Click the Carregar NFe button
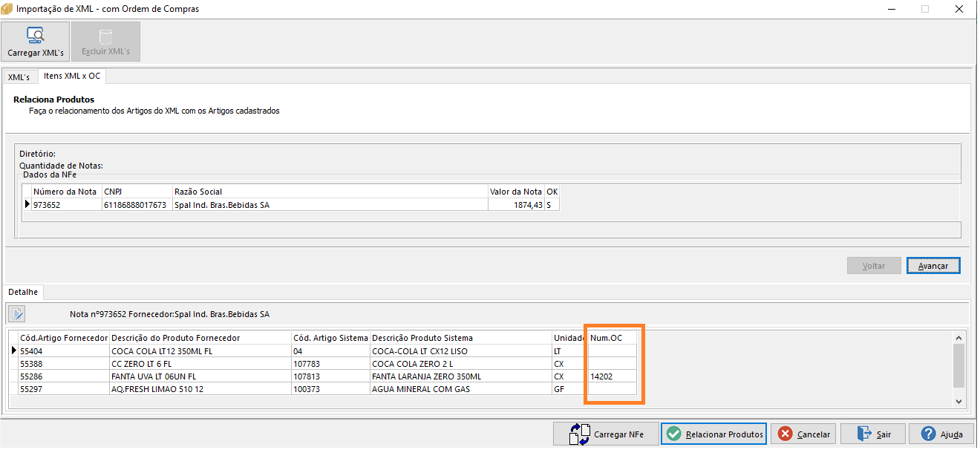980x450 pixels. tap(606, 434)
